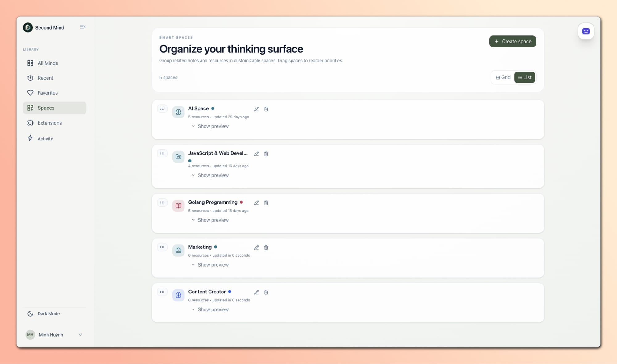The image size is (617, 364).
Task: Click the folder icon of JavaScript space
Action: (x=178, y=157)
